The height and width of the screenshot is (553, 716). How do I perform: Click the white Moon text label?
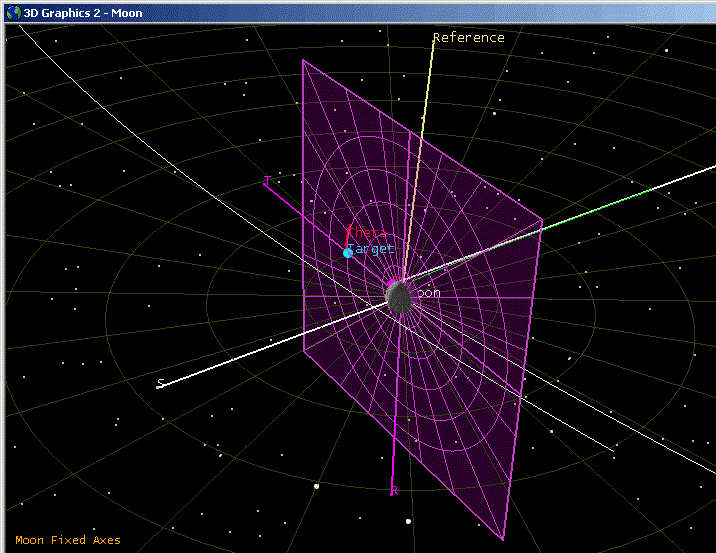(x=428, y=293)
